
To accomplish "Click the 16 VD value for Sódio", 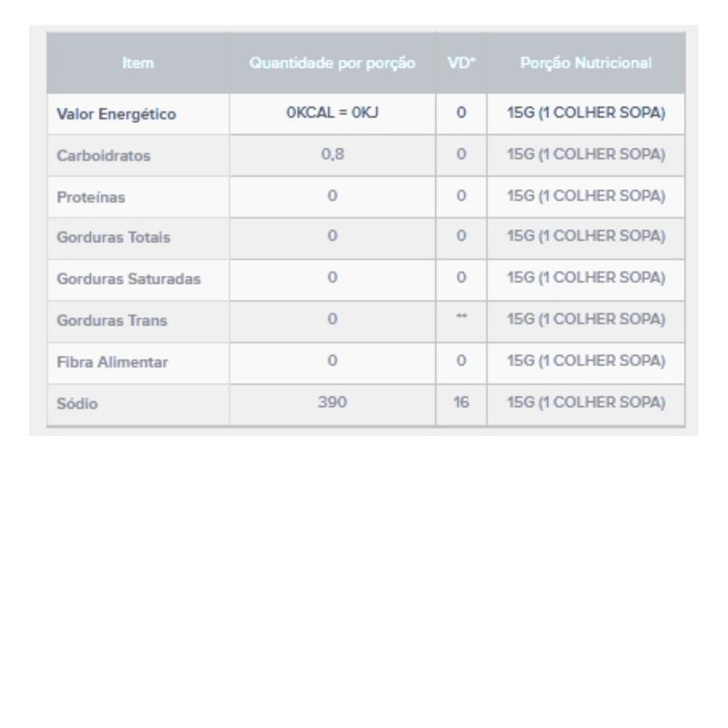I will tap(461, 402).
